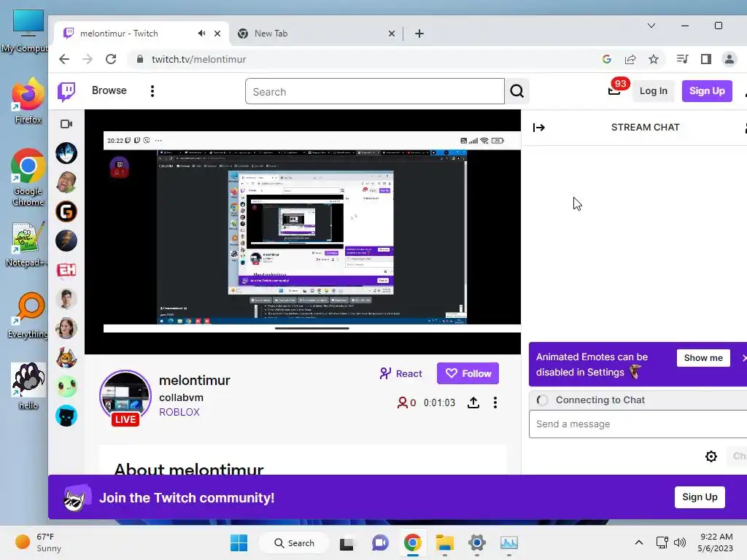Click the search magnifier button
The image size is (747, 560).
(x=517, y=91)
